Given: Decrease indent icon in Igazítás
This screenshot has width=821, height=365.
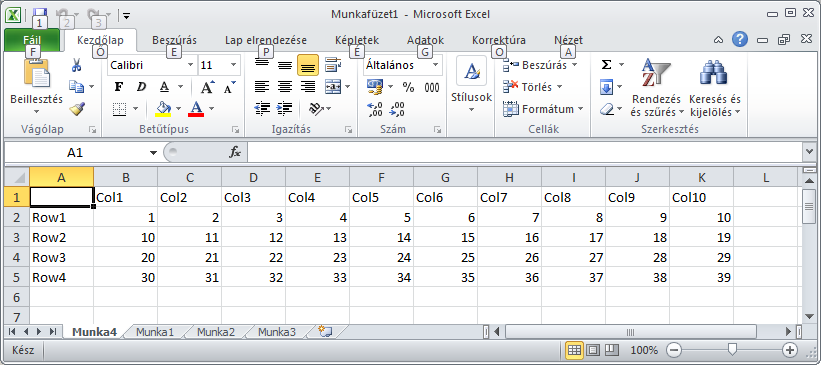Looking at the screenshot, I should pyautogui.click(x=262, y=108).
